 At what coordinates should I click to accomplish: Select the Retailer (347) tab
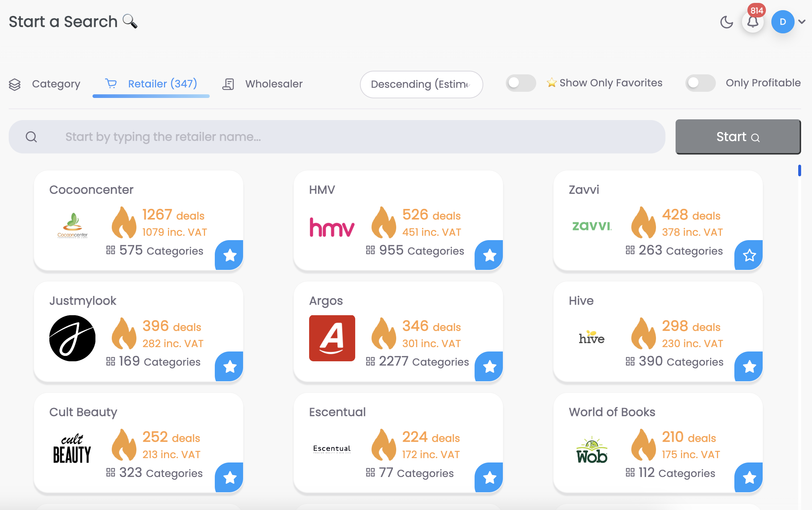tap(151, 84)
